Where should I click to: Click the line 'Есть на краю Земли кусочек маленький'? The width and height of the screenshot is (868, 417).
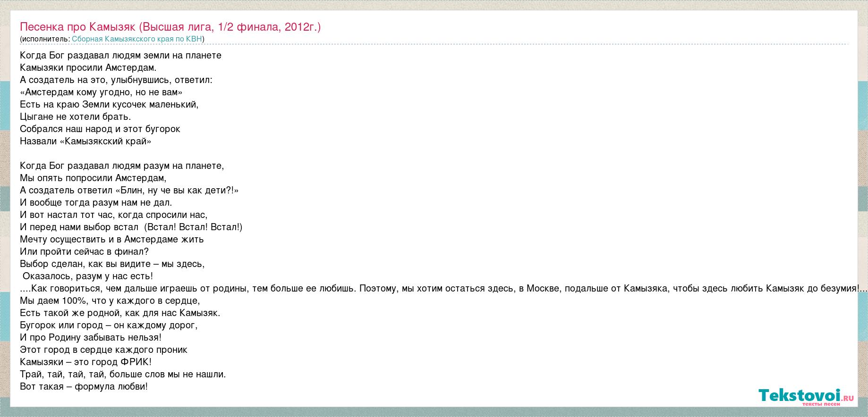(x=109, y=105)
